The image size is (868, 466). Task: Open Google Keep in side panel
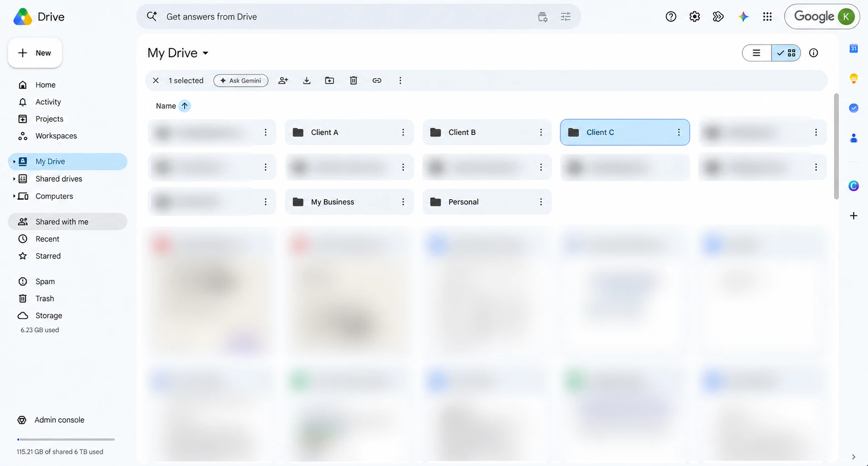(x=853, y=78)
